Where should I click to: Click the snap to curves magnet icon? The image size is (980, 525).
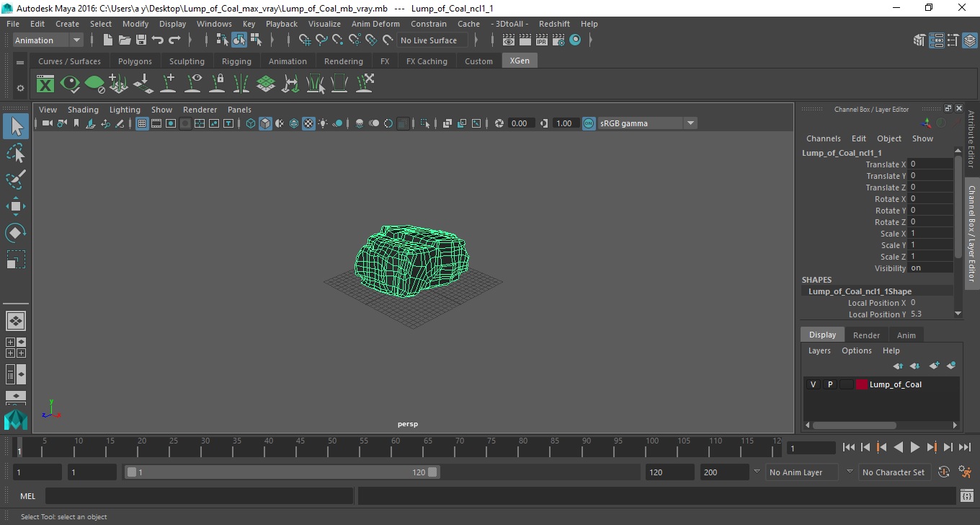pos(321,40)
